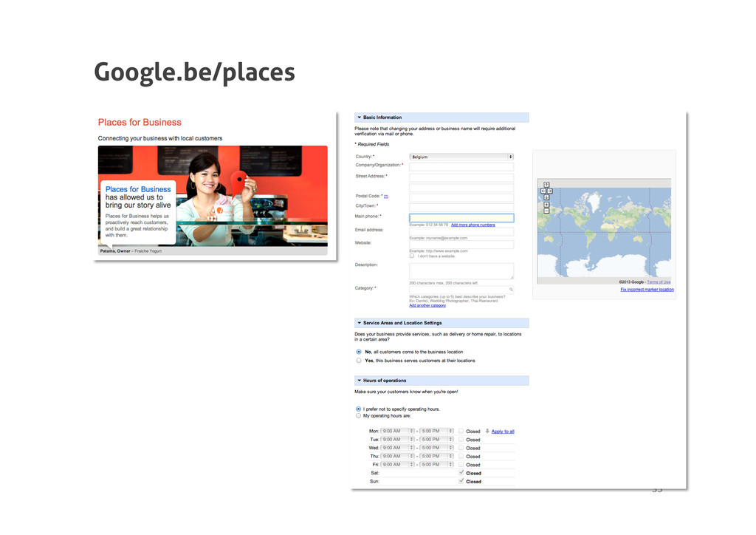Click the Postal Code input field
Image resolution: width=756 pixels, height=535 pixels.
point(461,198)
